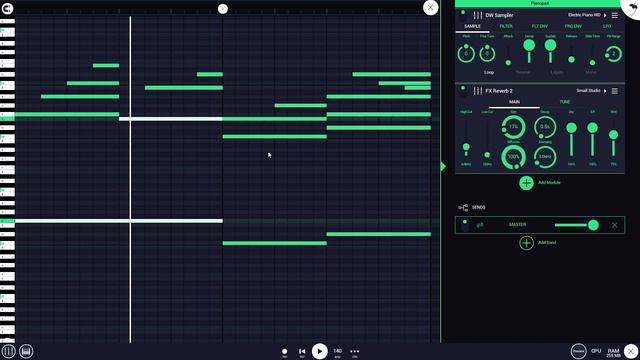Click the CPU meter label
This screenshot has width=640, height=360.
coord(596,351)
